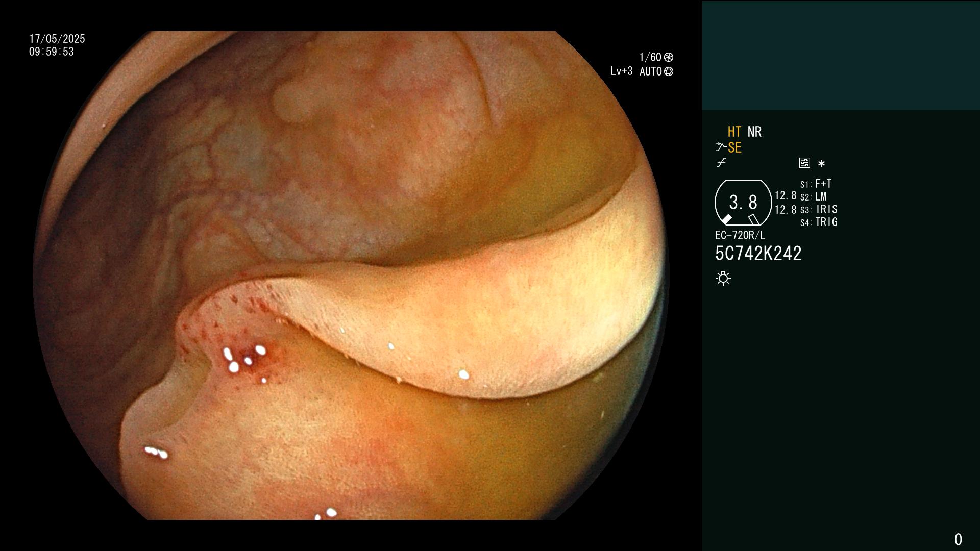Image resolution: width=980 pixels, height=551 pixels.
Task: Click the outlined channel marker in scope diagram
Action: [x=754, y=219]
